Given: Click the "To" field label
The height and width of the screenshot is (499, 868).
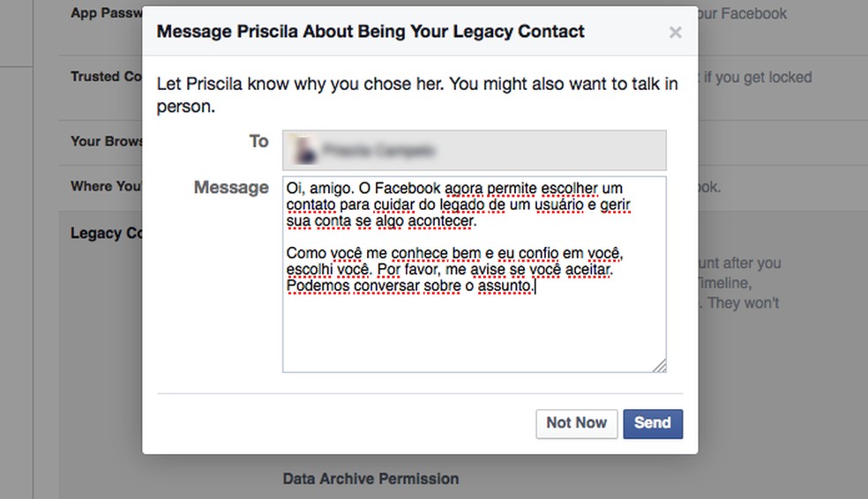Looking at the screenshot, I should pos(258,141).
